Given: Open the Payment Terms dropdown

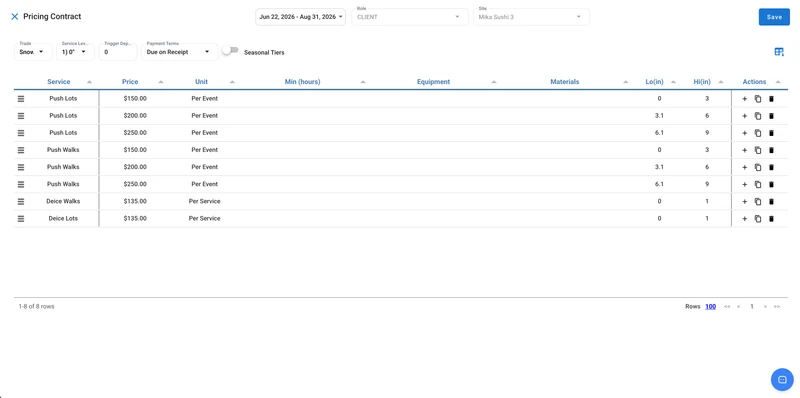Looking at the screenshot, I should tap(179, 52).
